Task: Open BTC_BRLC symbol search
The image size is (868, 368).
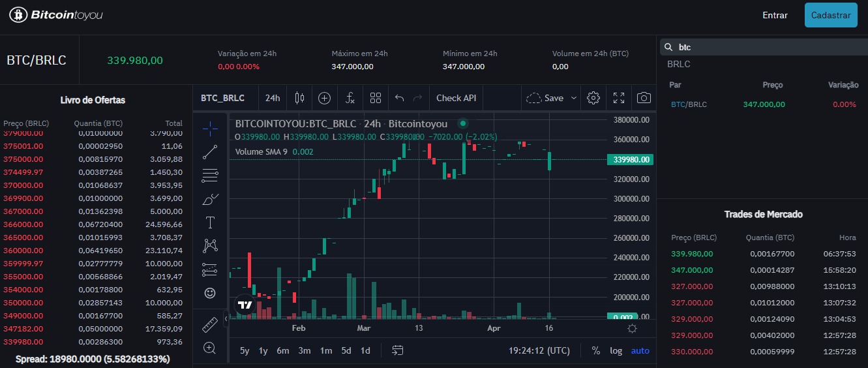Action: click(x=222, y=98)
